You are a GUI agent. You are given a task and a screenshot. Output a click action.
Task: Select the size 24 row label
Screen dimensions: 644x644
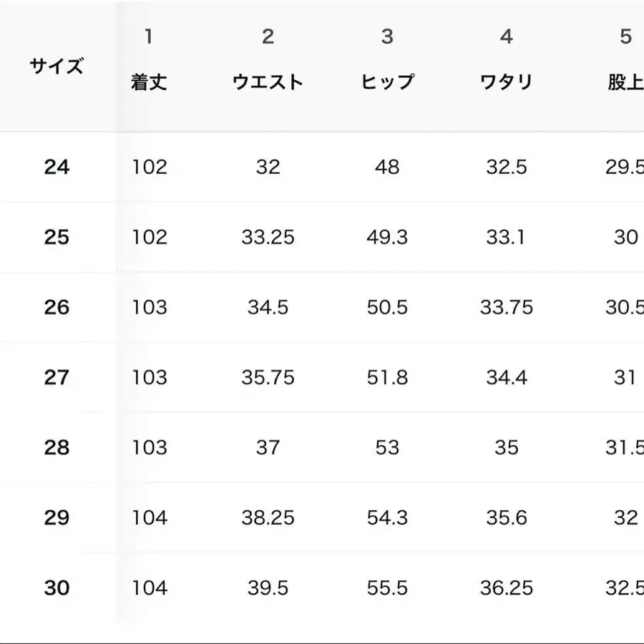[x=57, y=167]
